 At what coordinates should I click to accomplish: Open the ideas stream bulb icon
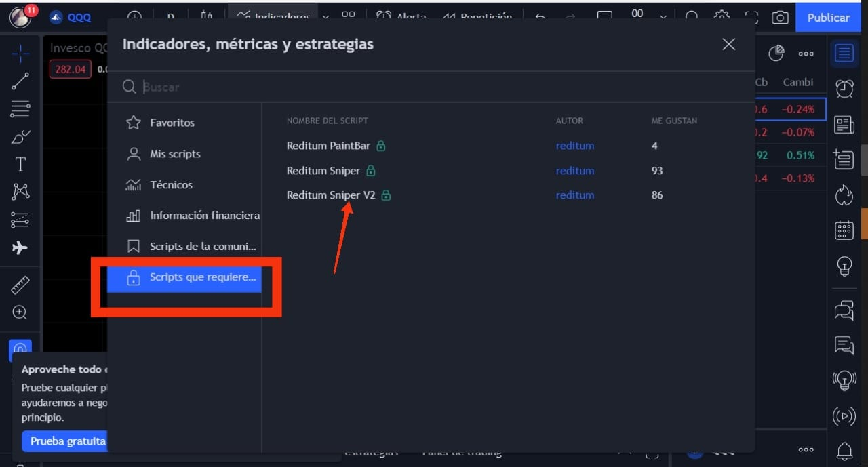(x=844, y=381)
